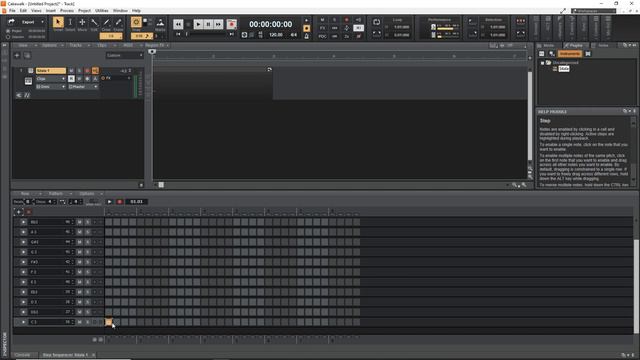This screenshot has height=360, width=640.
Task: Click the Add Track plus button
Action: pos(17,56)
